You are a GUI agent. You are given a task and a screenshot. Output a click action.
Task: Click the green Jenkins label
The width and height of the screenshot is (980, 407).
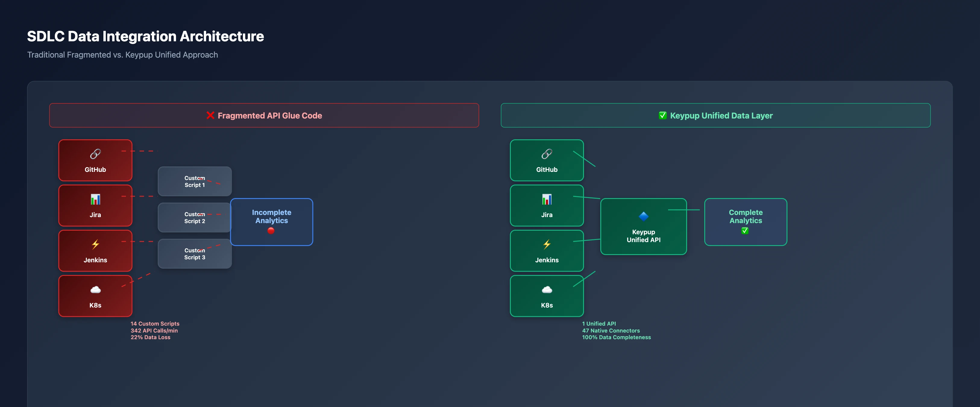pyautogui.click(x=547, y=260)
